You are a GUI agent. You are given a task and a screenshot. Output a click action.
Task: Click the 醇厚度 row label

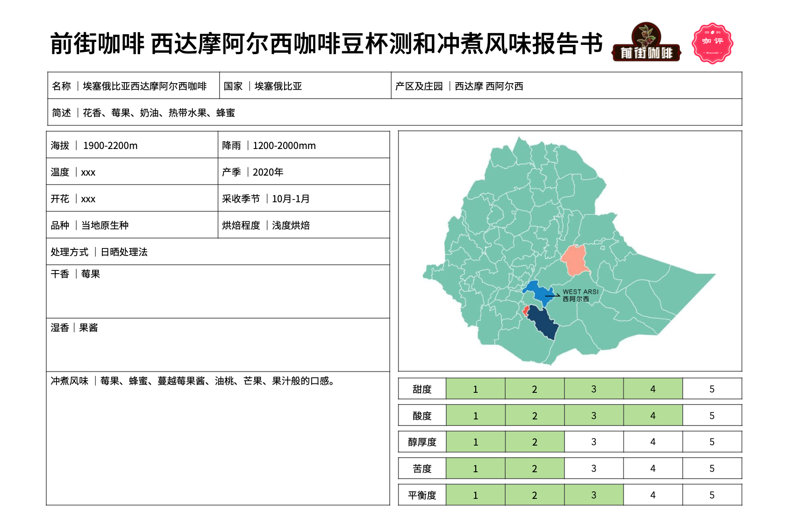pyautogui.click(x=422, y=442)
